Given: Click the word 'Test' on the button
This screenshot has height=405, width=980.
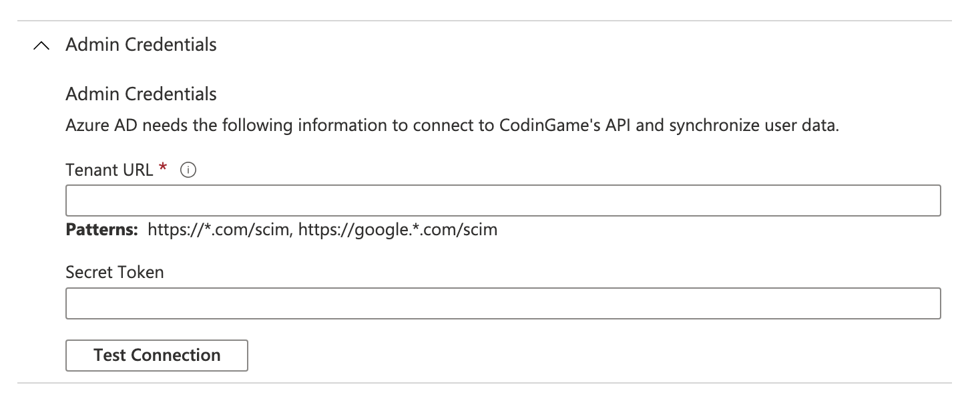Looking at the screenshot, I should (110, 356).
